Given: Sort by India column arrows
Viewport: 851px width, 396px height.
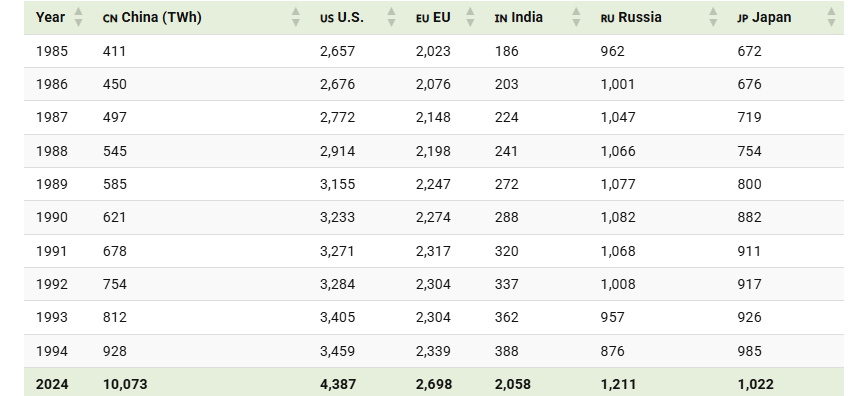Looking at the screenshot, I should pyautogui.click(x=576, y=17).
